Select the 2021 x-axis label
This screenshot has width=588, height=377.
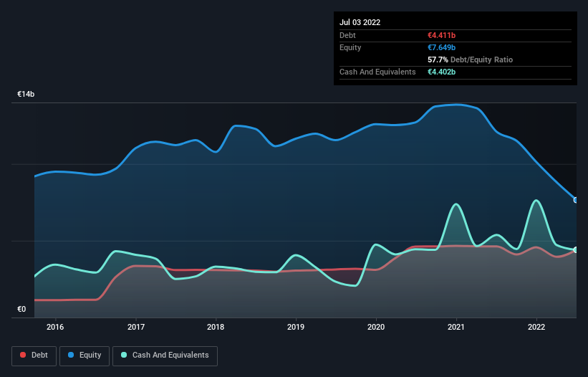coord(456,327)
